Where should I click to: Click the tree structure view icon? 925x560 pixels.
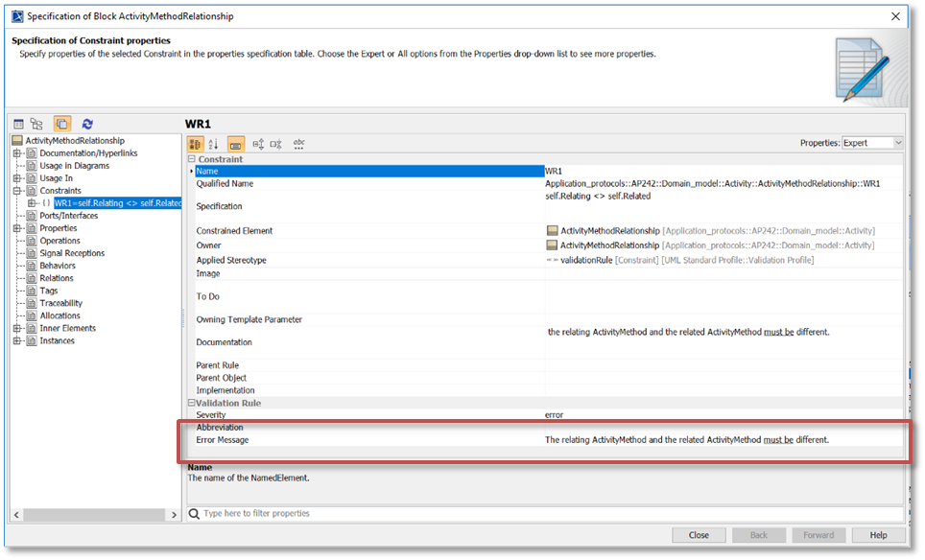pyautogui.click(x=36, y=124)
